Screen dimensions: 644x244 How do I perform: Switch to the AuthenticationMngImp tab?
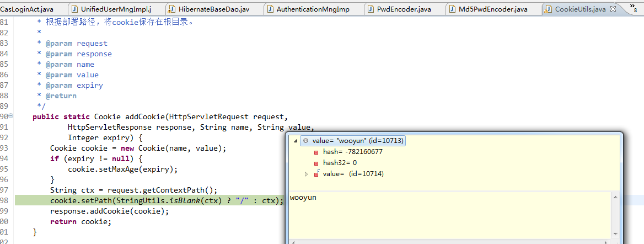click(313, 9)
